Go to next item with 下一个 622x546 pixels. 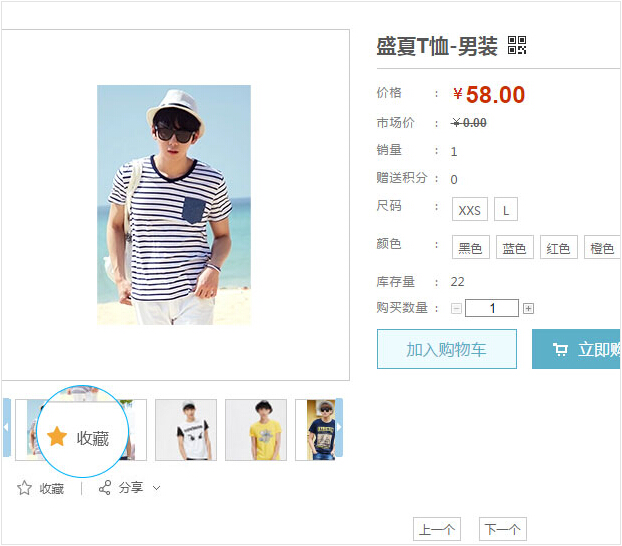[502, 530]
